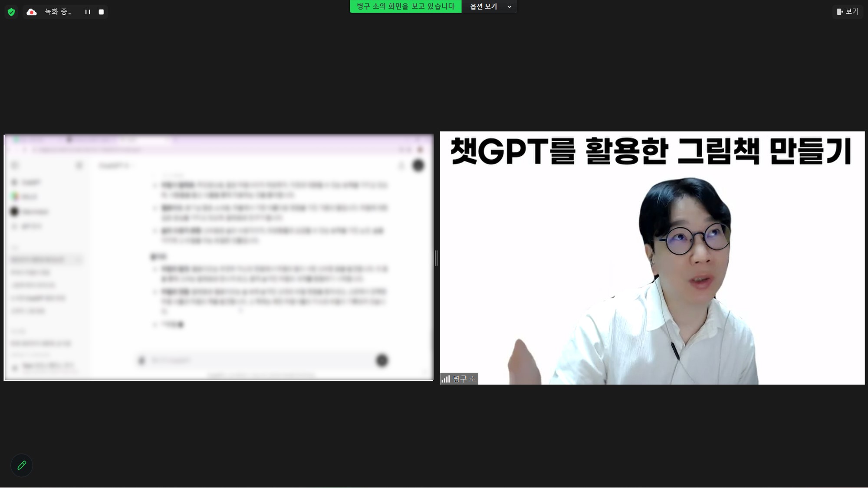This screenshot has width=868, height=488.
Task: Click the shared ChatGPT screen view
Action: click(218, 257)
